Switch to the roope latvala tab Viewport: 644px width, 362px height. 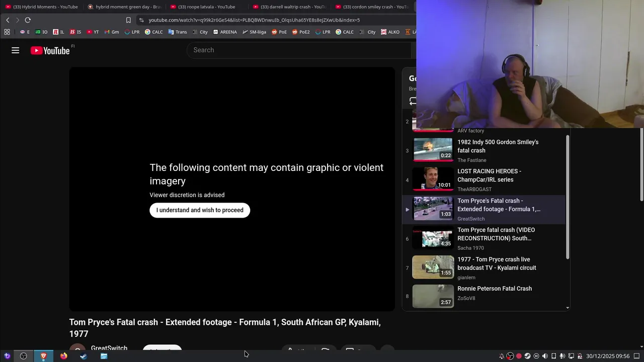[206, 7]
